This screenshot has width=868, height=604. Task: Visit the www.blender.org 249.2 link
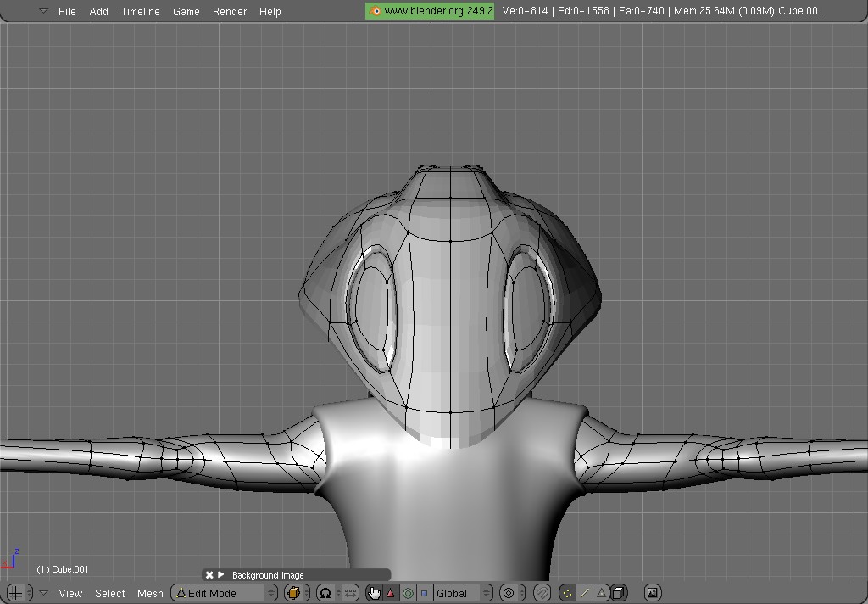430,11
